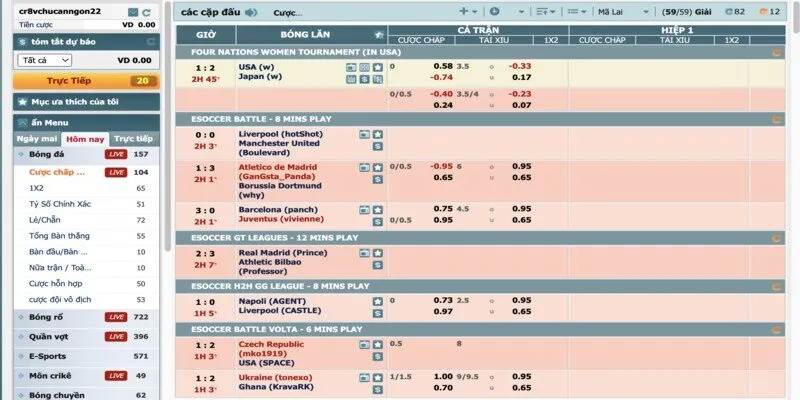Favorite the Liverpool (hotShot) match
The width and height of the screenshot is (800, 400).
pyautogui.click(x=378, y=134)
